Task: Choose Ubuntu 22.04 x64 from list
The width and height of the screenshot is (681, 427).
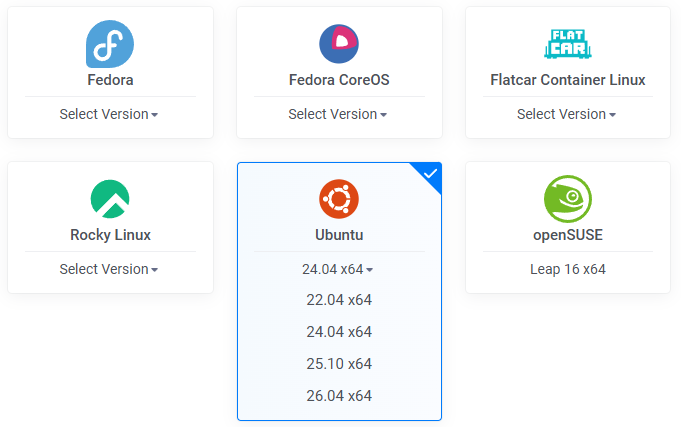Action: coord(339,300)
